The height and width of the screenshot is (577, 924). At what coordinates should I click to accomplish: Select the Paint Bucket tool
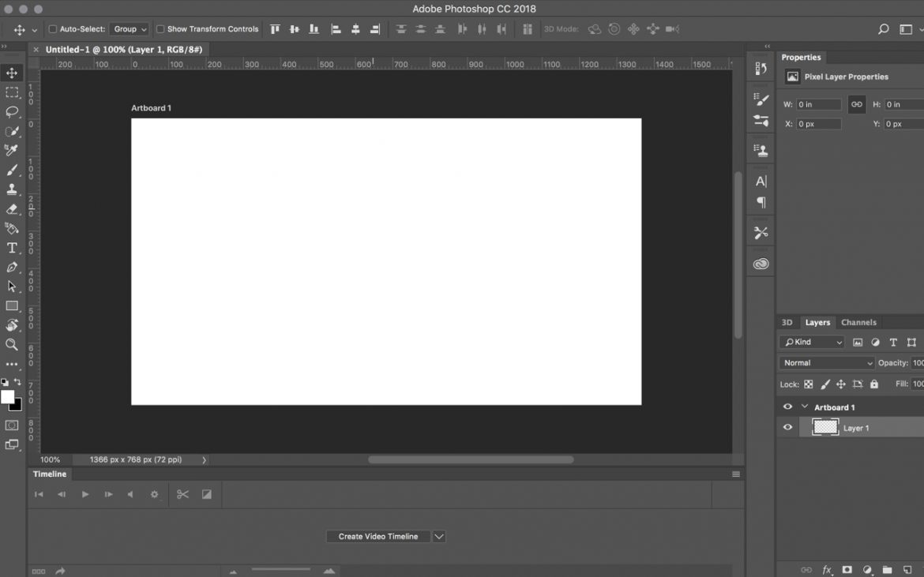click(x=12, y=228)
